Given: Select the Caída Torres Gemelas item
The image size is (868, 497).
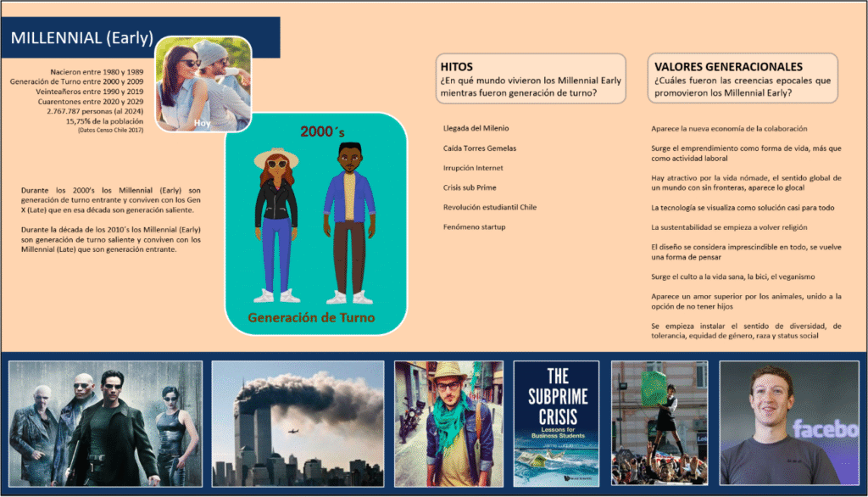Looking at the screenshot, I should [x=479, y=148].
